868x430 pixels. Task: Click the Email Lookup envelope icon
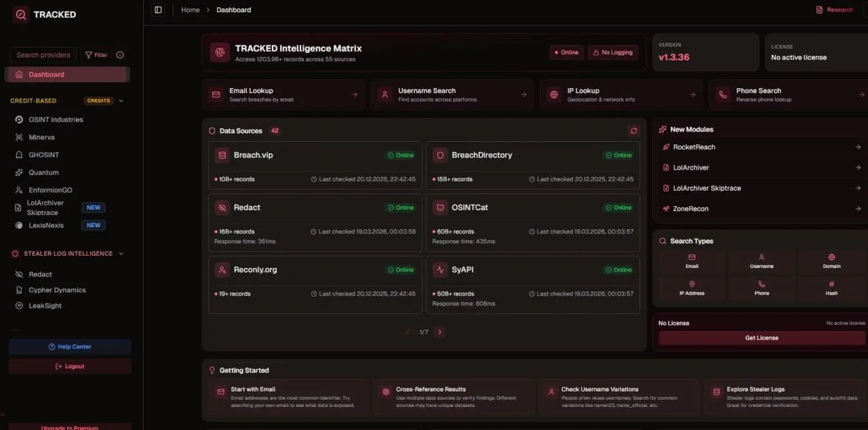(x=216, y=95)
